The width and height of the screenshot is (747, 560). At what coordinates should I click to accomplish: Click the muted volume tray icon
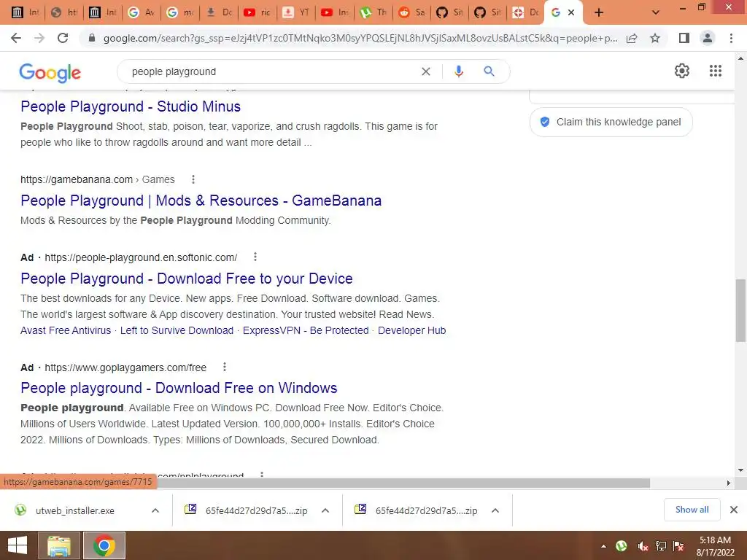[643, 546]
